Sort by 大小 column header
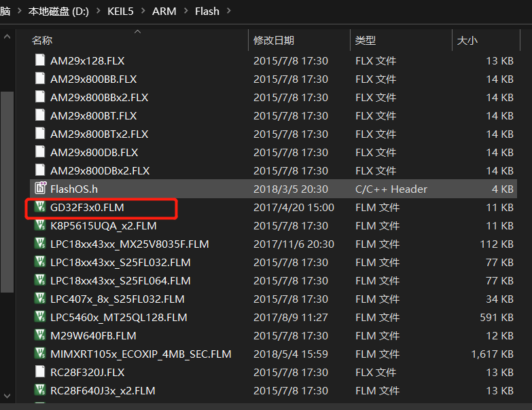 point(467,40)
